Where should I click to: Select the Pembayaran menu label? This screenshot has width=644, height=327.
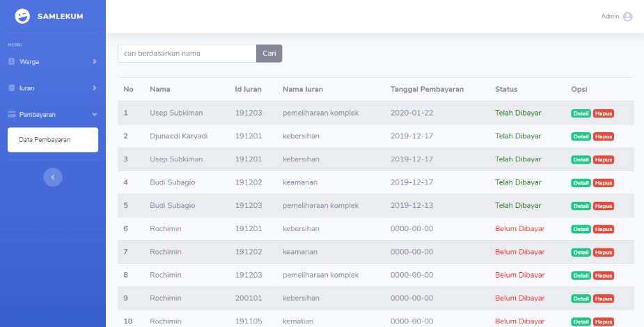tap(38, 115)
